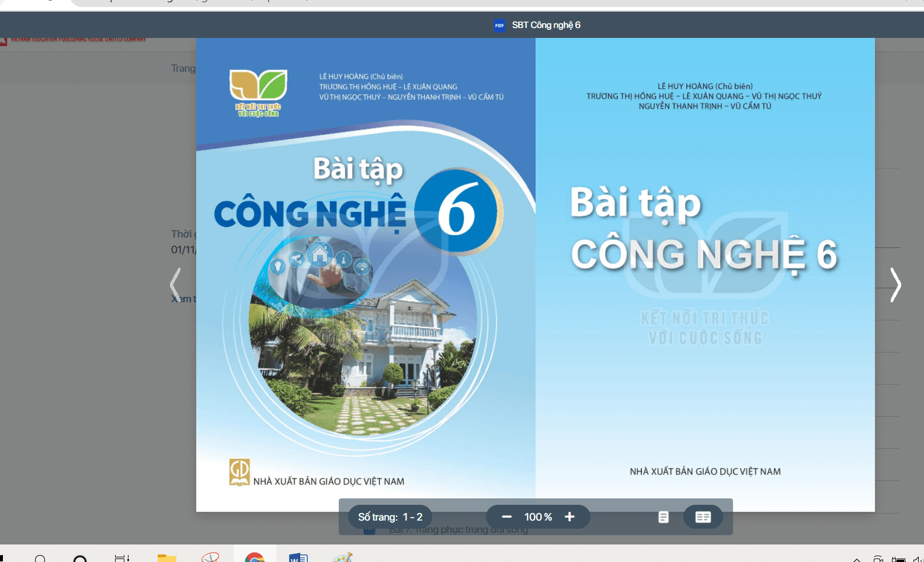Zoom out with the minus button

[x=507, y=517]
